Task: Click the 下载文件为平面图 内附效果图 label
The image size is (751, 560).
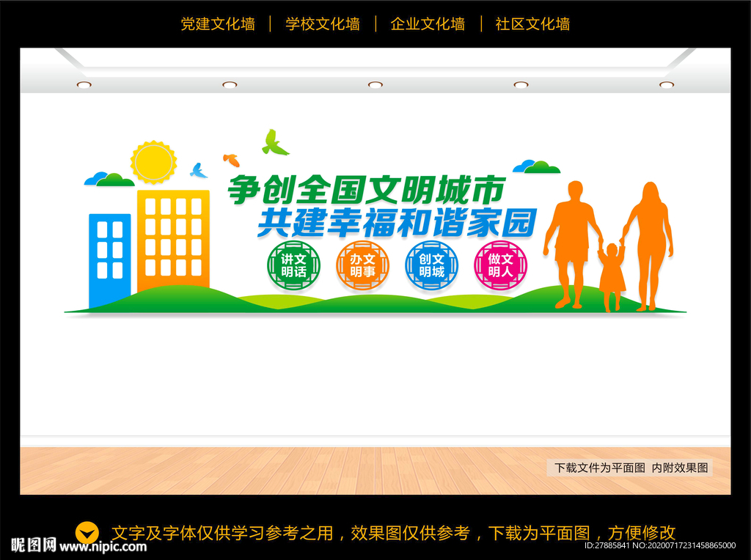Action: click(x=631, y=468)
